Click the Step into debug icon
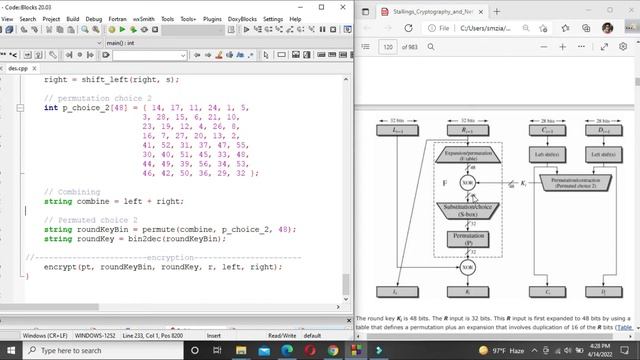 [279, 29]
